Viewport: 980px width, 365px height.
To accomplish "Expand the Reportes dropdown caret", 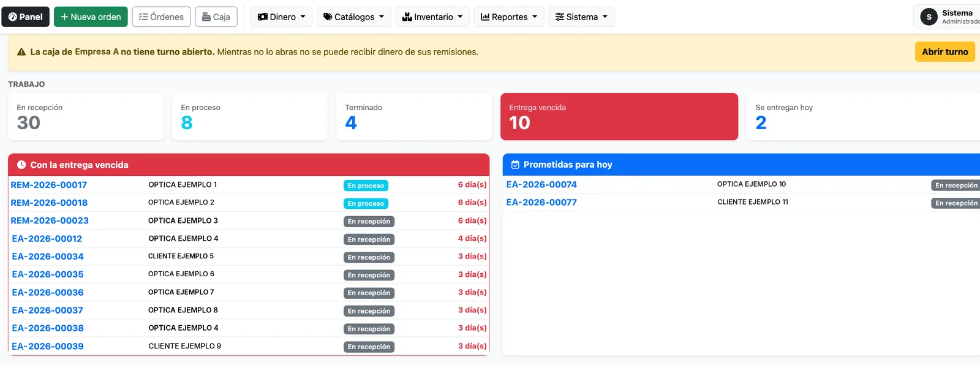I will coord(535,17).
